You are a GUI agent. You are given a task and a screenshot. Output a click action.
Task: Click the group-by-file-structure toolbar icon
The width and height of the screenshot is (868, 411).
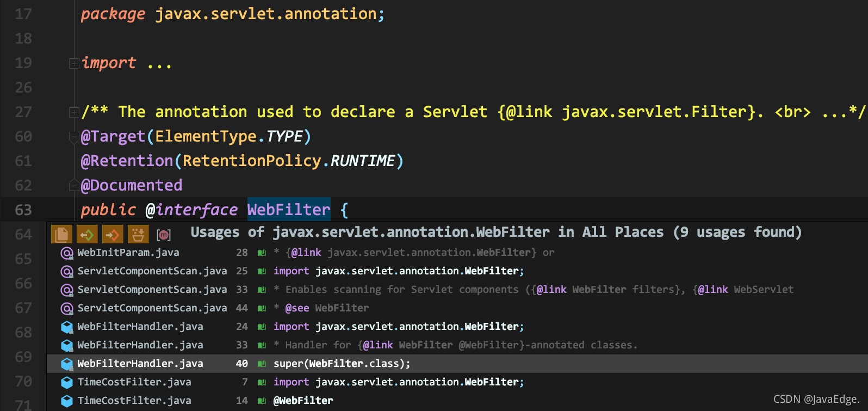point(61,235)
